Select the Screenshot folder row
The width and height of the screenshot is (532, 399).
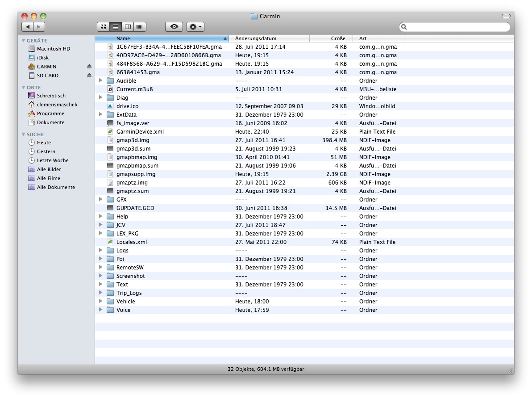[304, 276]
